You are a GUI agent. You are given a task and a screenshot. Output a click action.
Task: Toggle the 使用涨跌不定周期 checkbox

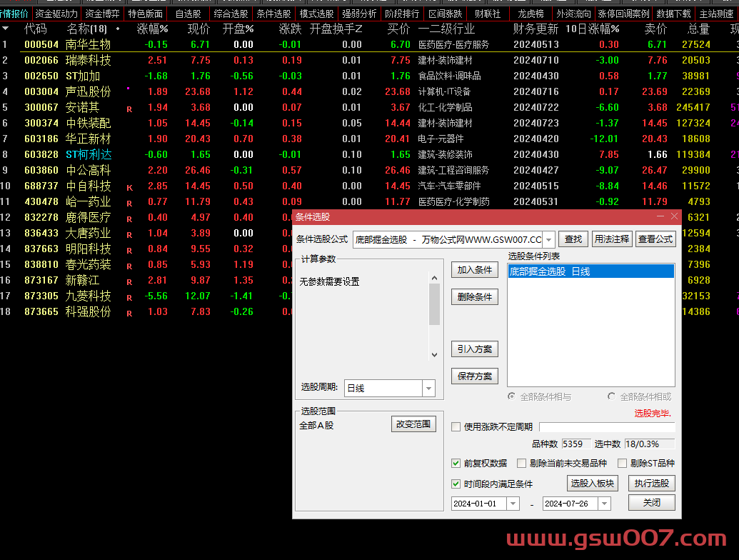[x=456, y=427]
